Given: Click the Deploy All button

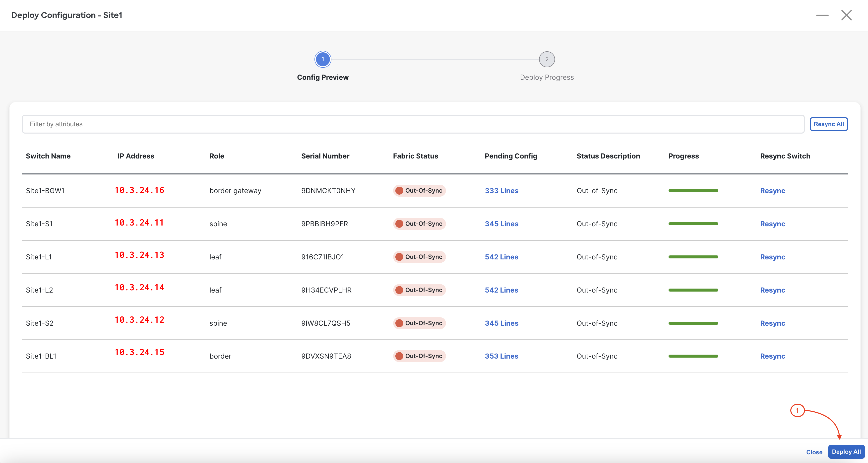Looking at the screenshot, I should (846, 452).
